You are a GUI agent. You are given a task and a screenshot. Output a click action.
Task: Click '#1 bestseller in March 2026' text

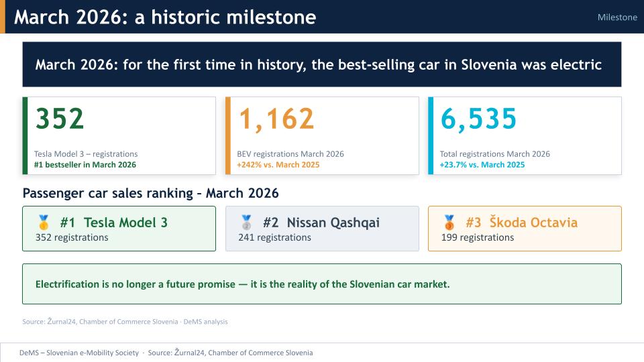(85, 165)
